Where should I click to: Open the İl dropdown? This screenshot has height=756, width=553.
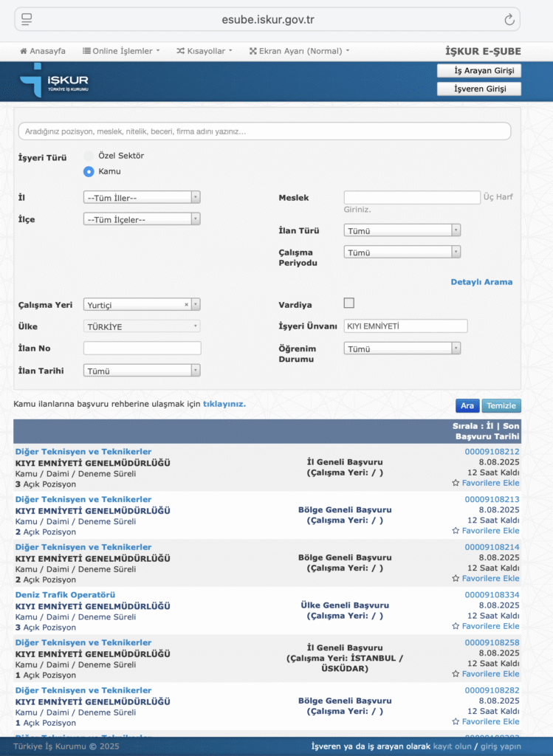[142, 197]
